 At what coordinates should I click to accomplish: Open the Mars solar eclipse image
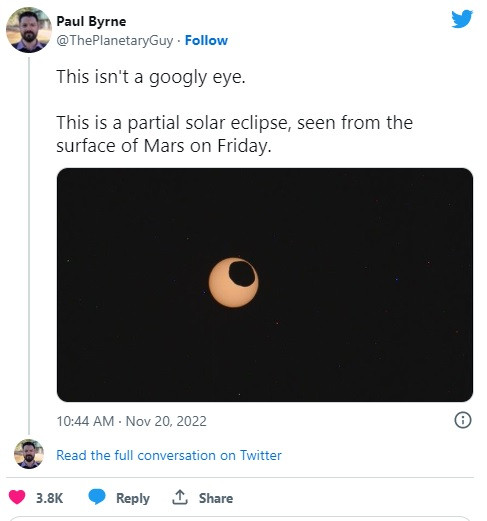click(x=265, y=285)
